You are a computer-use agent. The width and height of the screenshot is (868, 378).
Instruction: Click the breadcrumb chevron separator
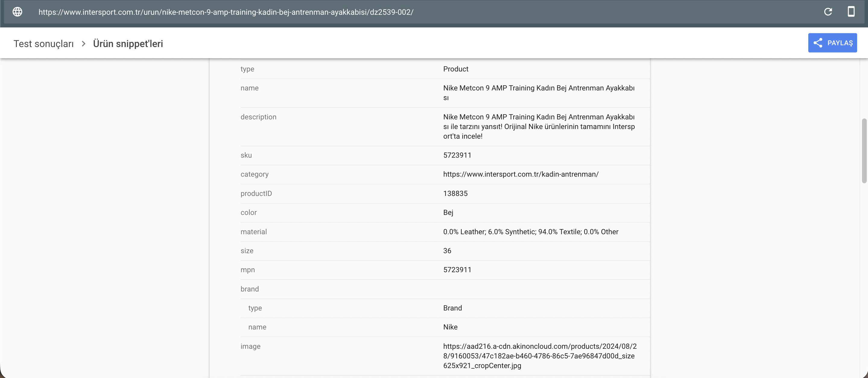(84, 44)
